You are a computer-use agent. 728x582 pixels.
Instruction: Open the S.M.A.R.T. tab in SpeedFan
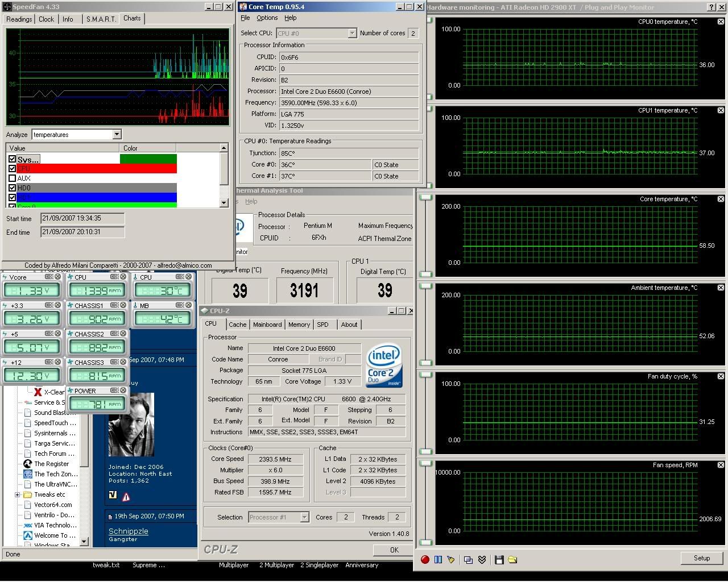click(101, 19)
